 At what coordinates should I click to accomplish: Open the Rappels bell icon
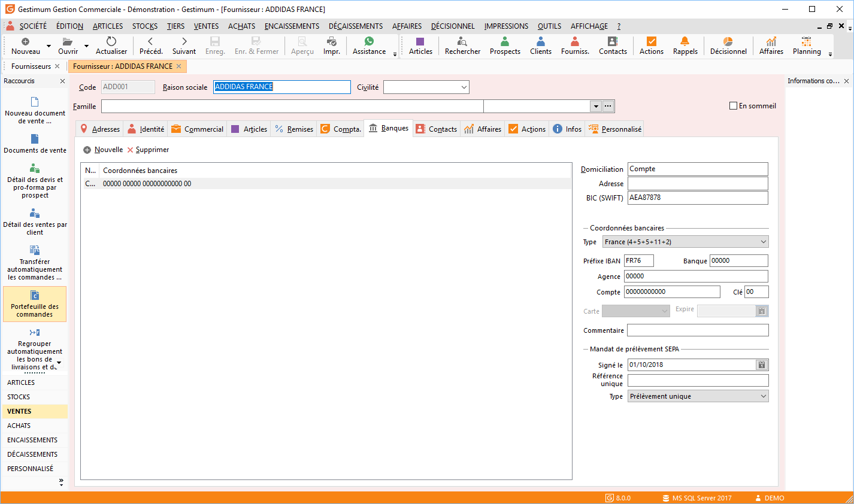(x=685, y=46)
